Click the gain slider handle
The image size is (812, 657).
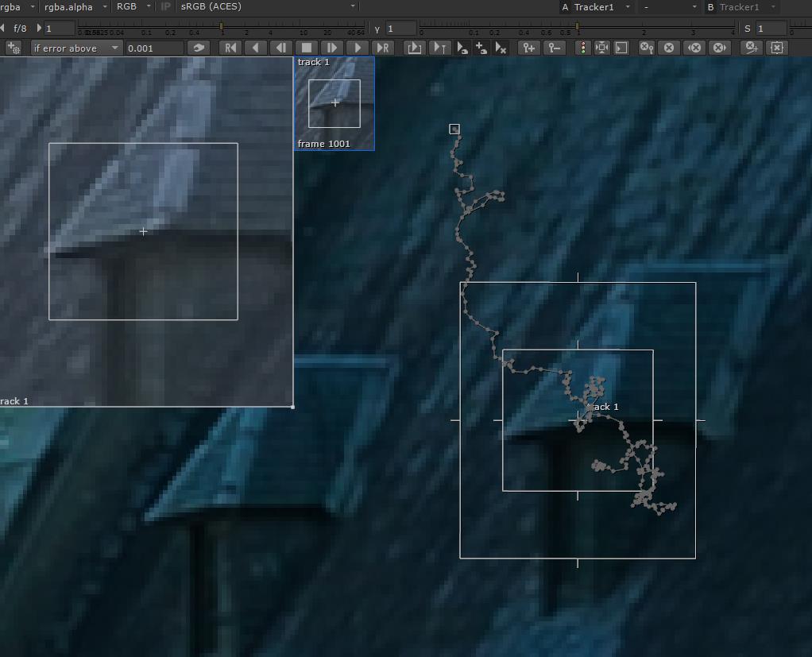tap(221, 28)
